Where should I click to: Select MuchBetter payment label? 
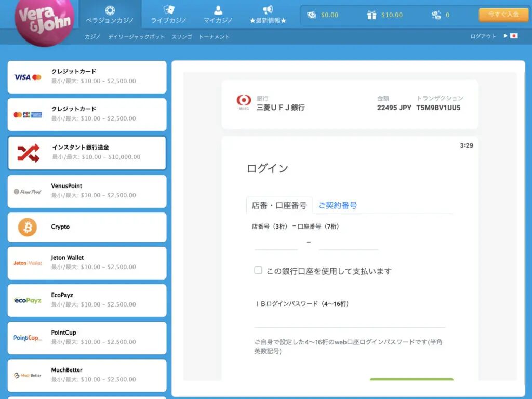pos(66,370)
